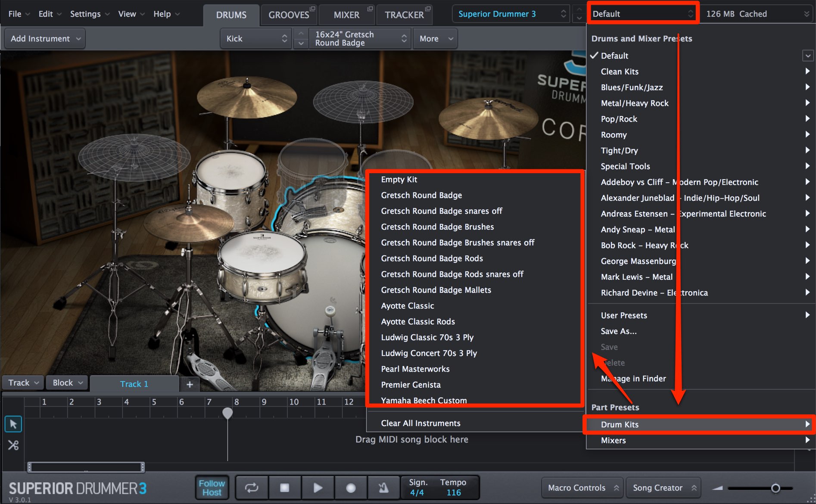Toggle Follow Host sync
816x504 pixels.
point(212,488)
